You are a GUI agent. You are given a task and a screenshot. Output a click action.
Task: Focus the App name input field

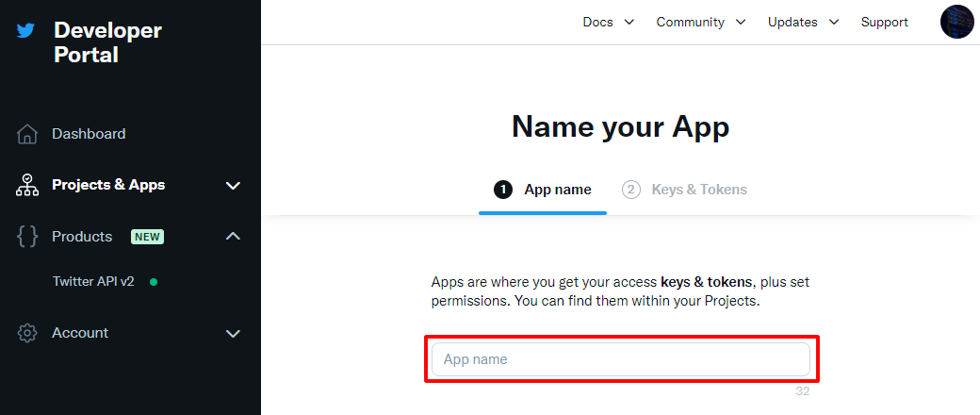(x=621, y=359)
